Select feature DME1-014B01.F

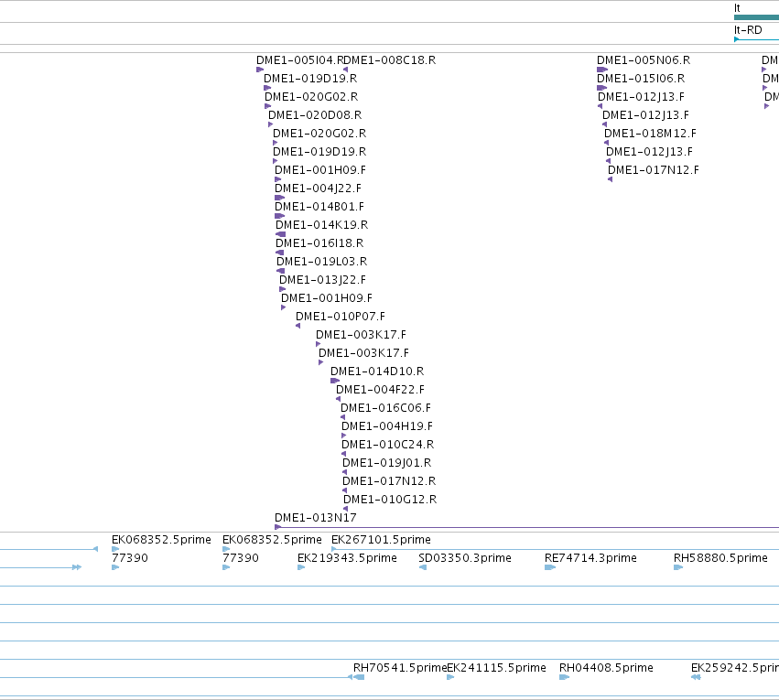coord(319,207)
